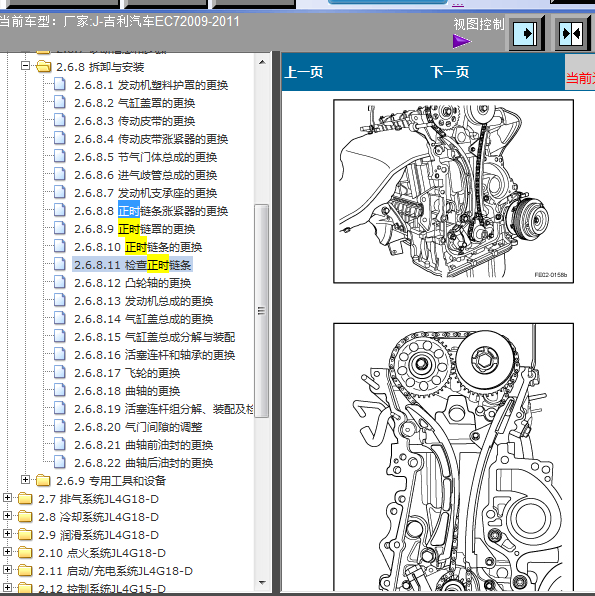Open 2.6.8.20 气门间隙的调整
The width and height of the screenshot is (595, 596).
[138, 427]
